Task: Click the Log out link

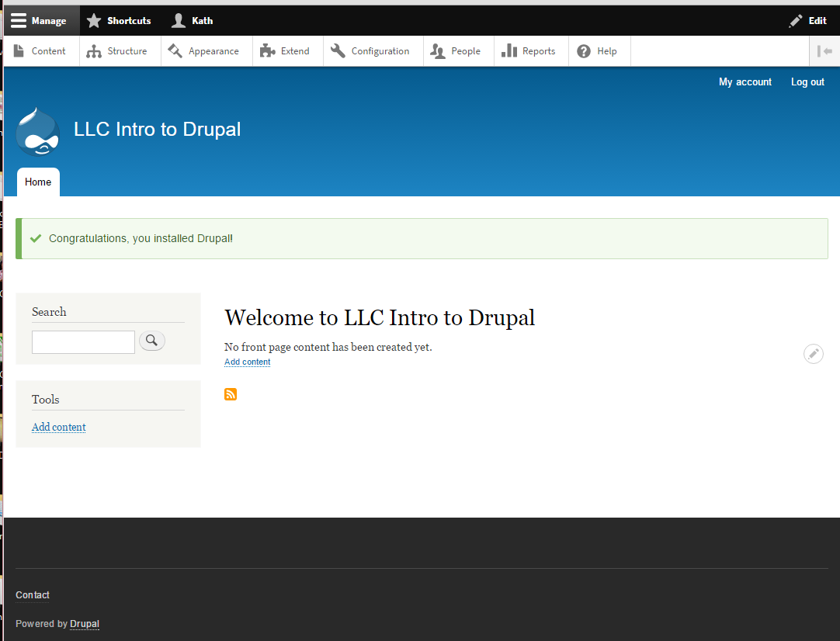Action: click(x=807, y=82)
